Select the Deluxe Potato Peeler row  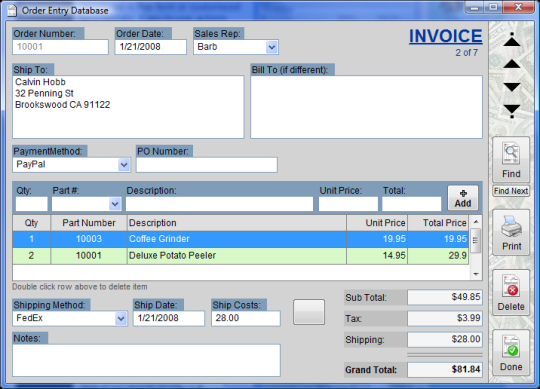click(x=241, y=256)
